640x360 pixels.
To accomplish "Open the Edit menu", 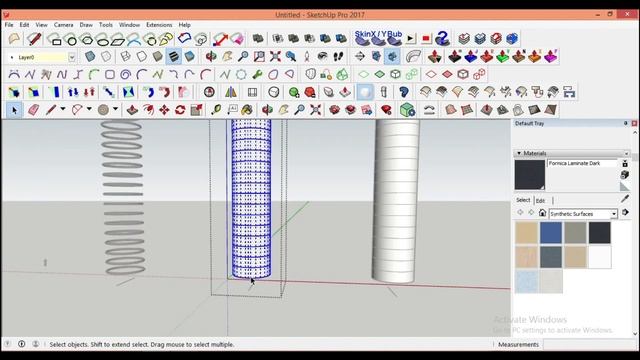I will click(24, 25).
